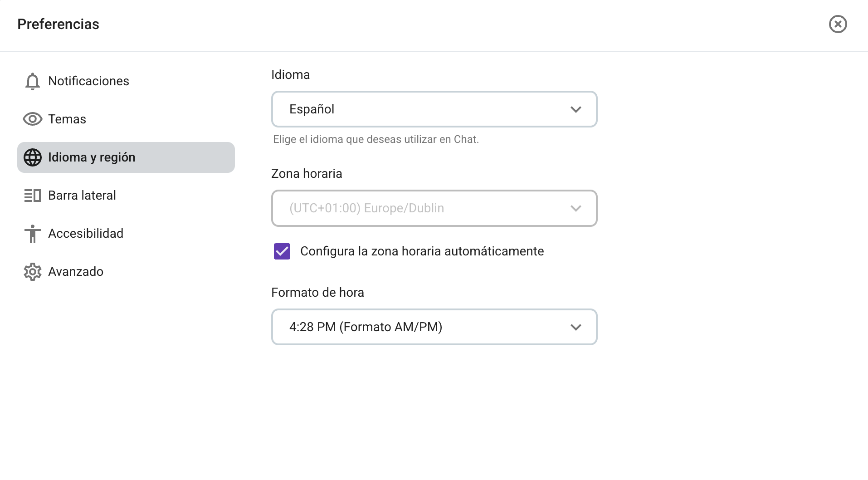Click the Barra lateral sidebar layout icon
The height and width of the screenshot is (480, 868).
pyautogui.click(x=32, y=196)
